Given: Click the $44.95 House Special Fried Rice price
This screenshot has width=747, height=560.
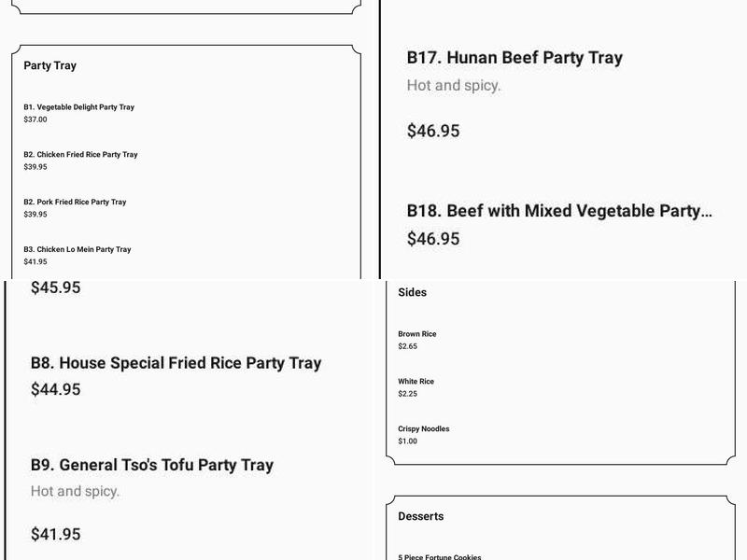Looking at the screenshot, I should (56, 389).
